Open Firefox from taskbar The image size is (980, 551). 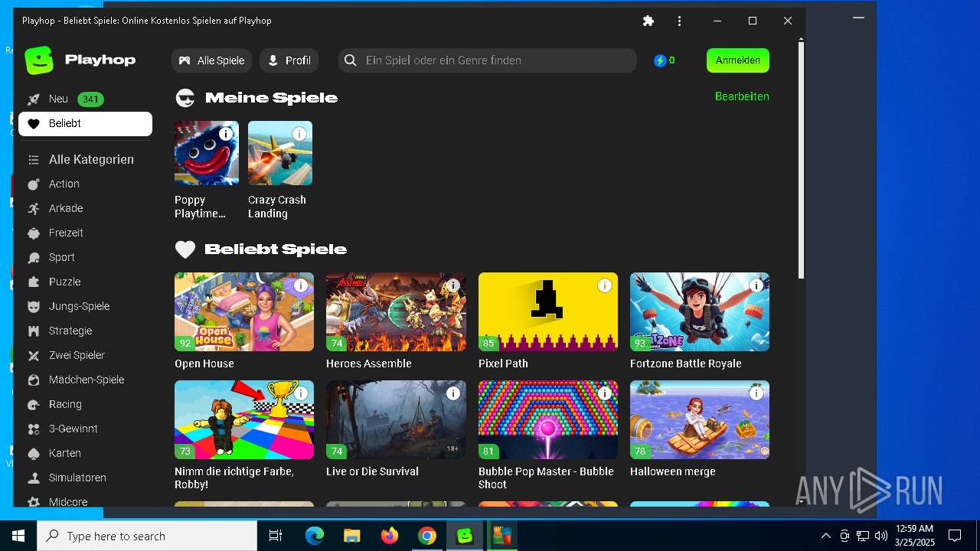click(x=390, y=536)
